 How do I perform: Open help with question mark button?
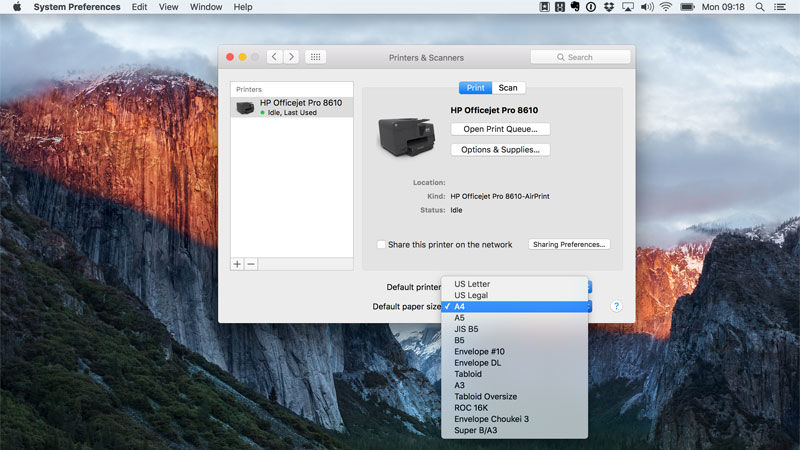click(616, 306)
